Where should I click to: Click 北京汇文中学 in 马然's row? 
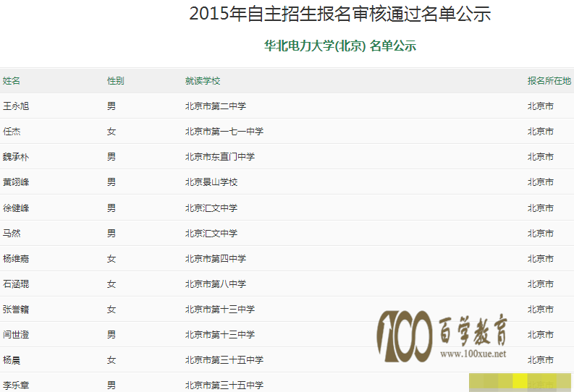pyautogui.click(x=211, y=234)
